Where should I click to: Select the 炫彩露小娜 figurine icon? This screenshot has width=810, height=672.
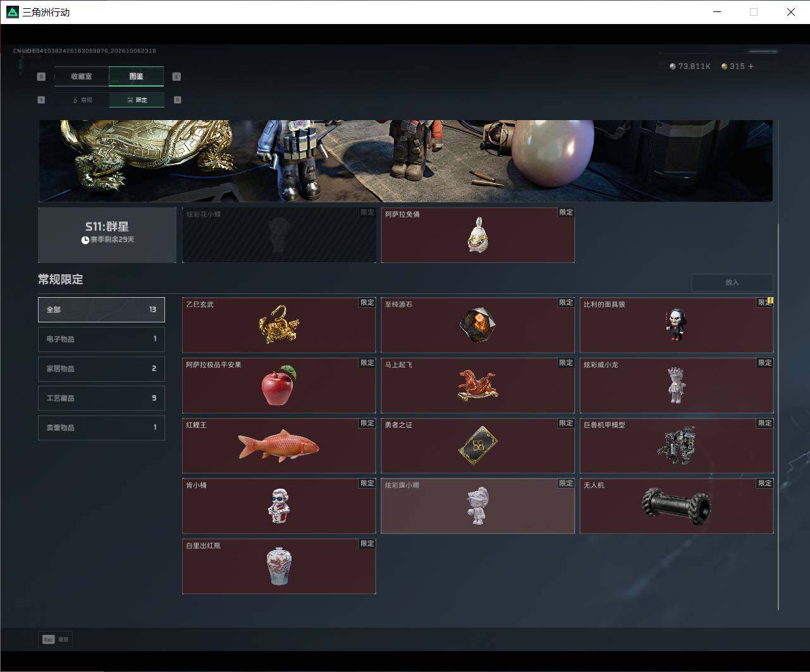(x=478, y=506)
